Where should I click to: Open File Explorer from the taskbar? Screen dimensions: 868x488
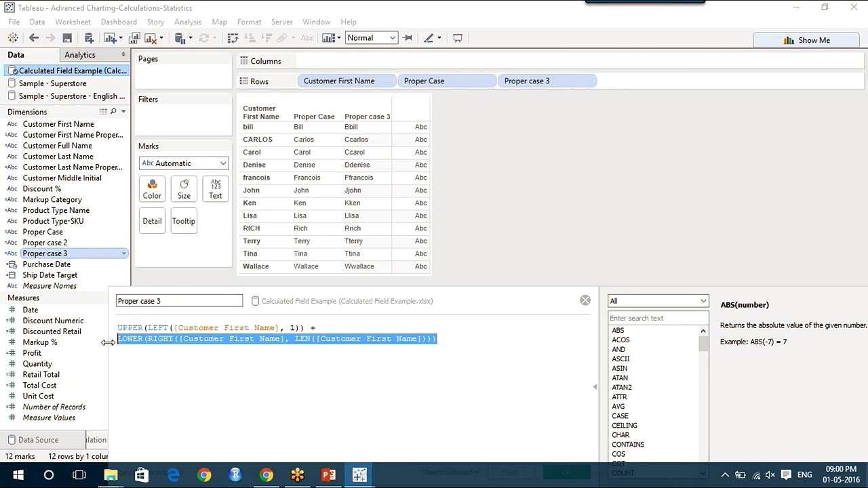point(111,475)
